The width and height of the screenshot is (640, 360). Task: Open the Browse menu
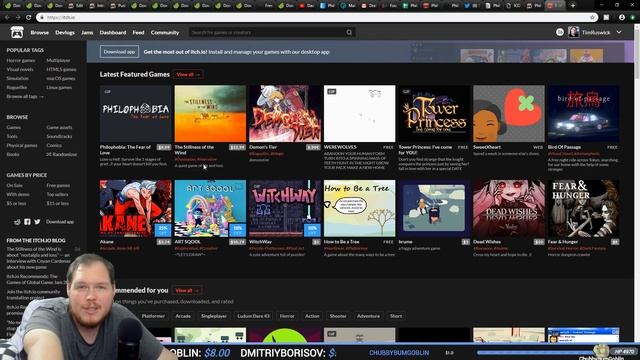(x=40, y=33)
